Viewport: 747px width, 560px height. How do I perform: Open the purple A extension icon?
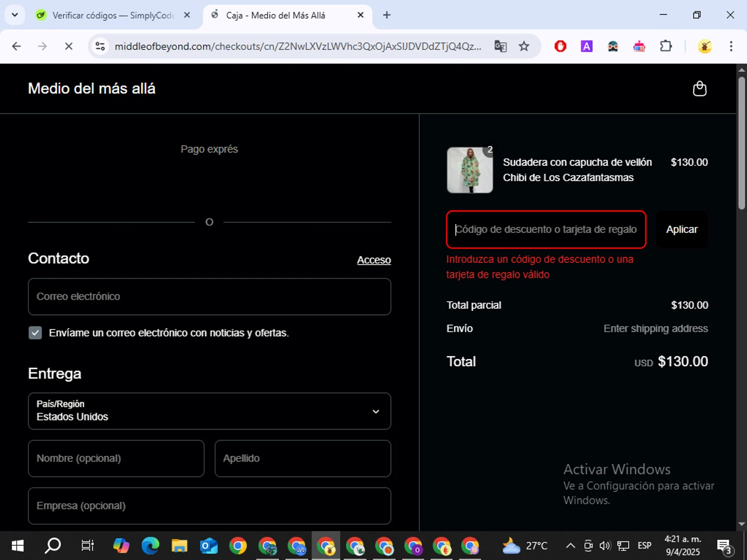587,46
